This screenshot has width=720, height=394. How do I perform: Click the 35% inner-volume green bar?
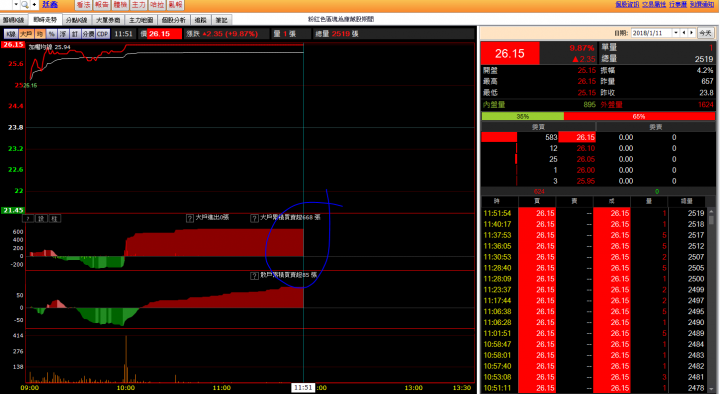(x=523, y=117)
